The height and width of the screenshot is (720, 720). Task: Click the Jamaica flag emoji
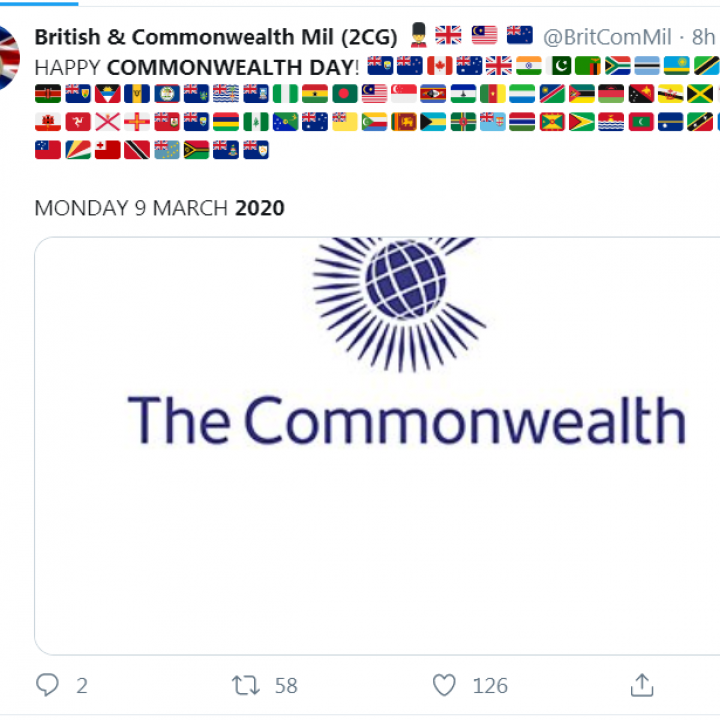click(x=700, y=94)
